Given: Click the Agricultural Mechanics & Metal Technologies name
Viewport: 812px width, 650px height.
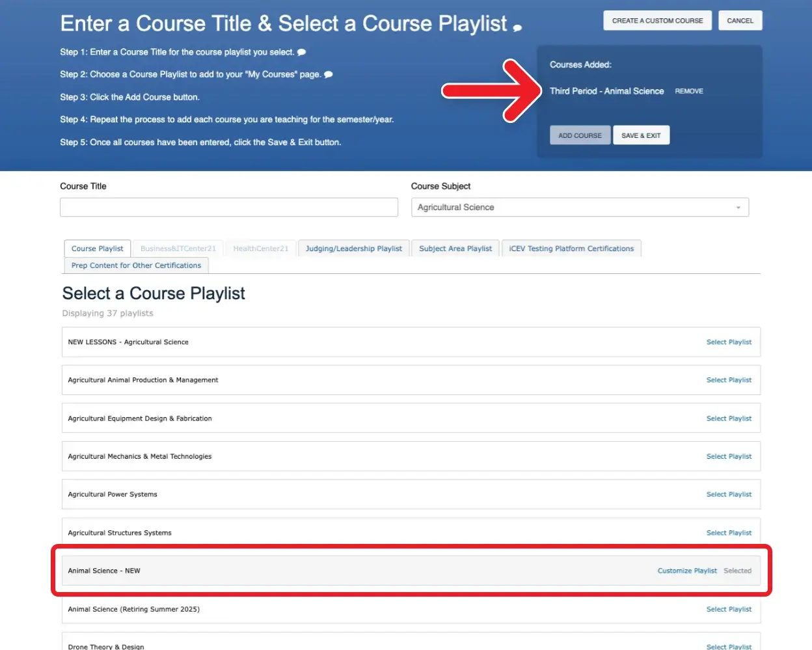Looking at the screenshot, I should coord(140,457).
